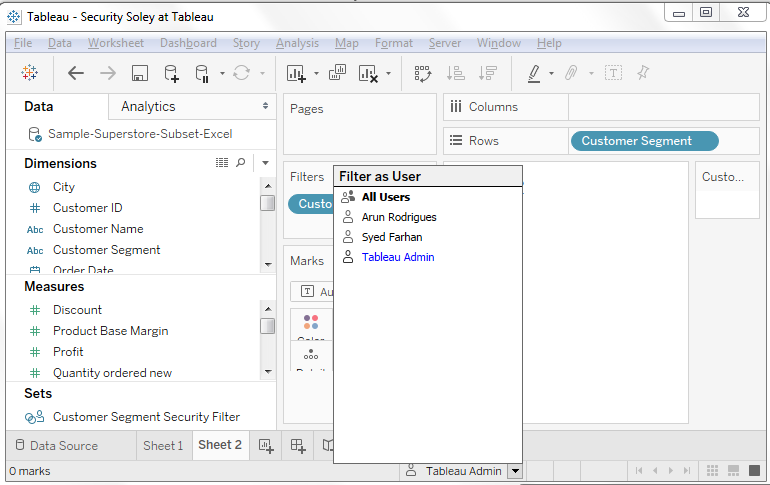Click the Sort descending icon
Image resolution: width=770 pixels, height=485 pixels.
point(488,73)
